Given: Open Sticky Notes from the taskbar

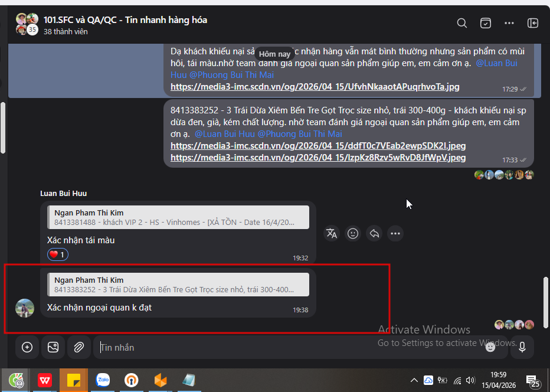Looking at the screenshot, I should point(74,380).
